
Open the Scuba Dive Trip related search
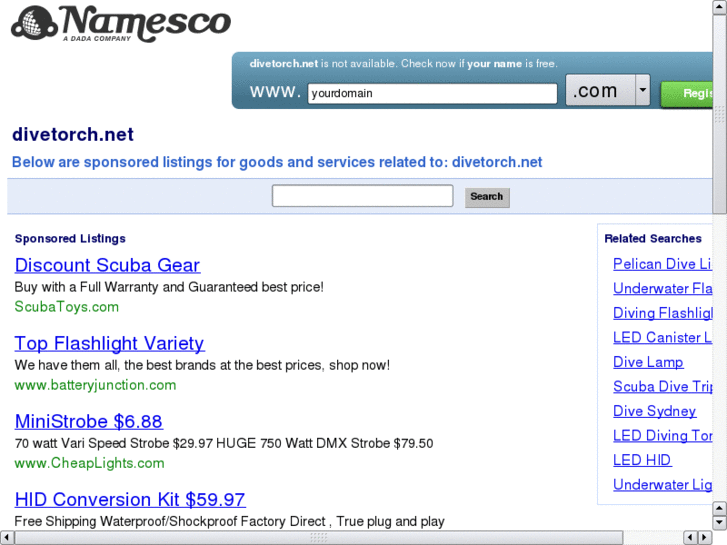[663, 387]
